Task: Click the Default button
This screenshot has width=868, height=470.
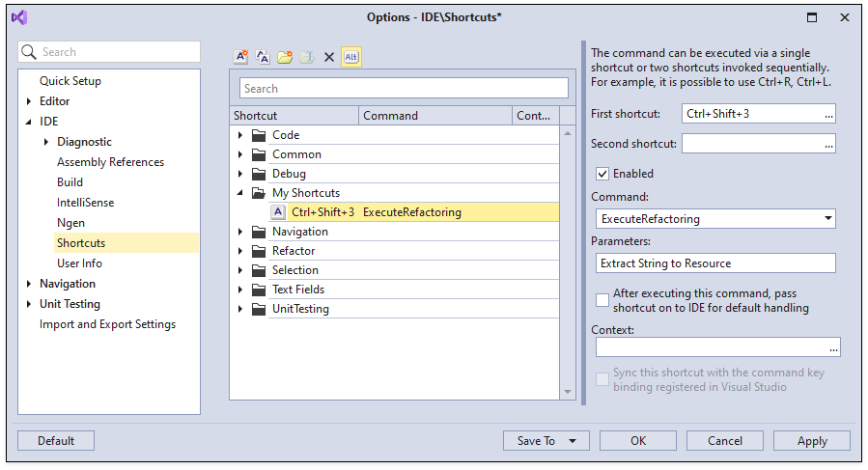Action: pyautogui.click(x=56, y=441)
